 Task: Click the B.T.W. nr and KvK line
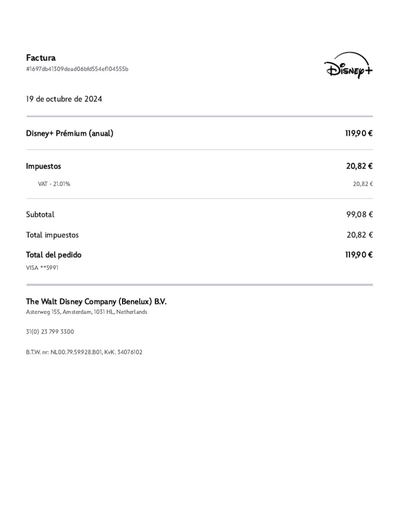pos(84,352)
